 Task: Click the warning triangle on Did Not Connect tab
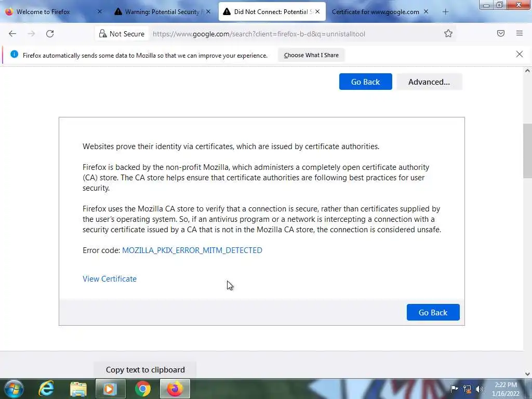[227, 12]
